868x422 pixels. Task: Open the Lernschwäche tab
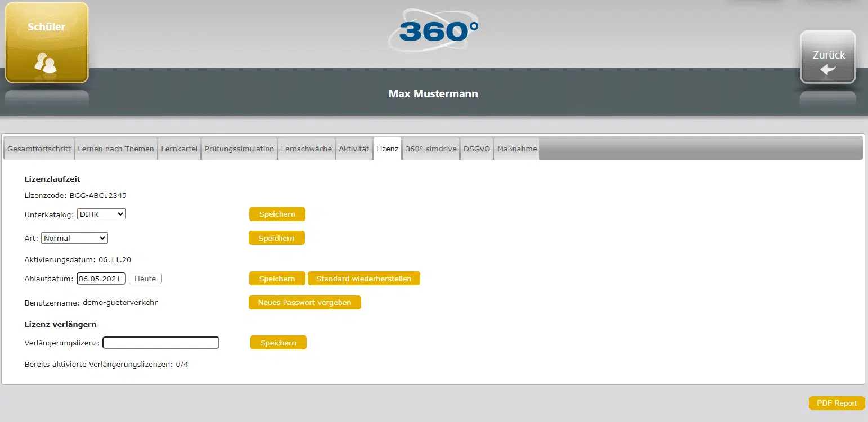[x=307, y=149]
